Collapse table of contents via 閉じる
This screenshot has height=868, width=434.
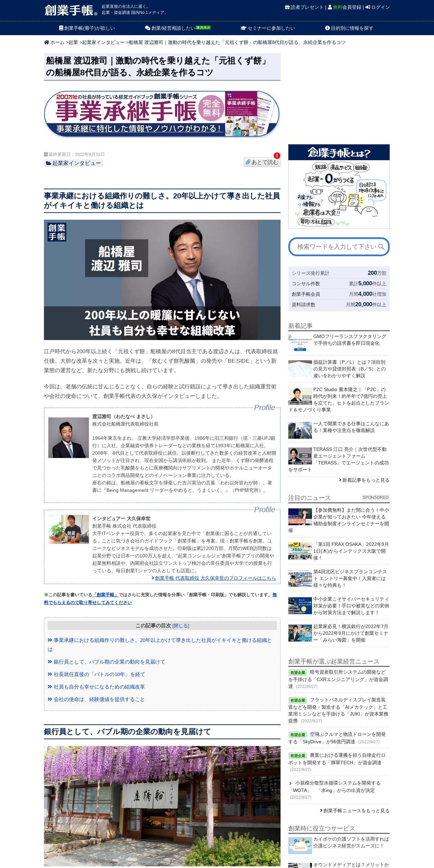(x=181, y=626)
